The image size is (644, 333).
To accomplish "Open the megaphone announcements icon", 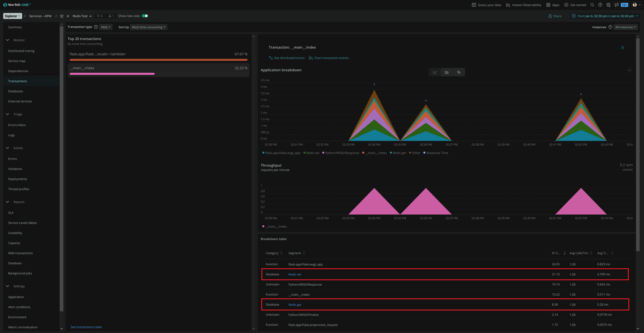I will [x=616, y=5].
